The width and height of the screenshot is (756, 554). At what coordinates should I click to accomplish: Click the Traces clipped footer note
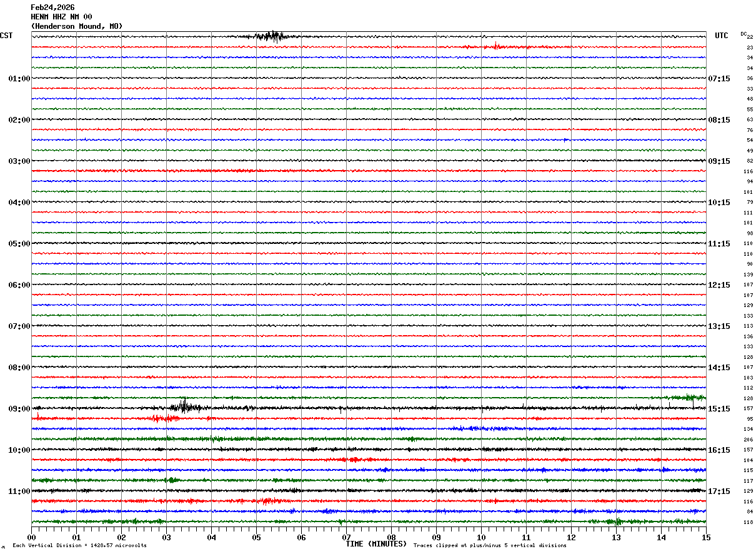click(x=490, y=545)
